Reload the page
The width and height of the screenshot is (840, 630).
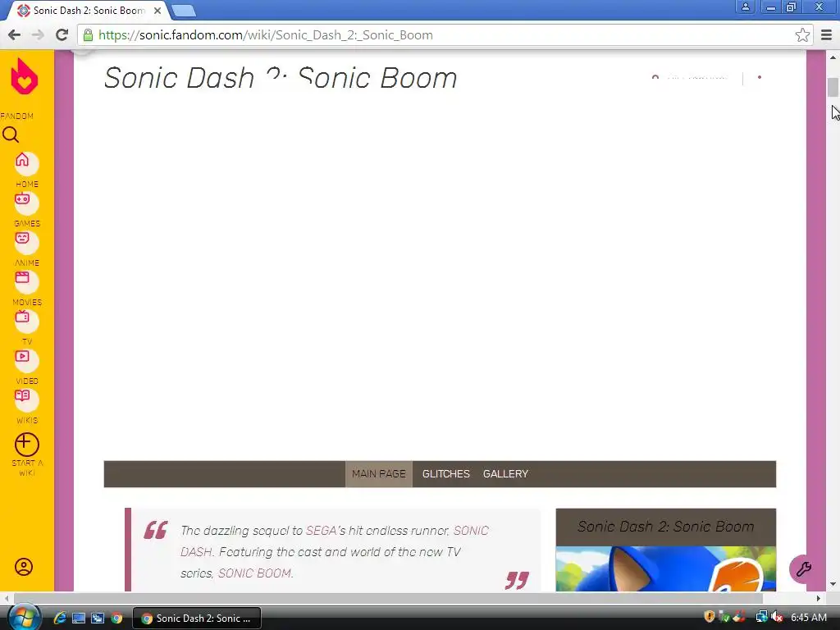62,35
